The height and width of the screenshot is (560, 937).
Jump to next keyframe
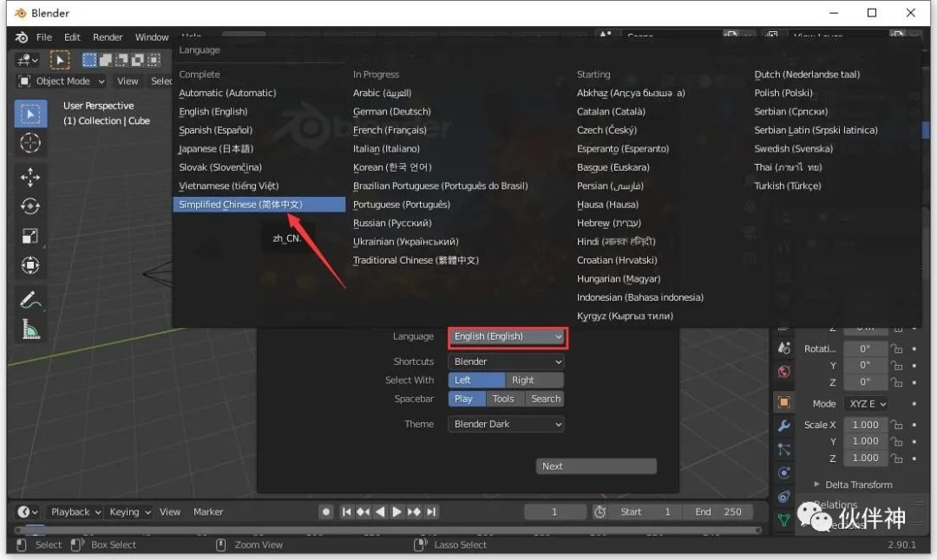(414, 511)
